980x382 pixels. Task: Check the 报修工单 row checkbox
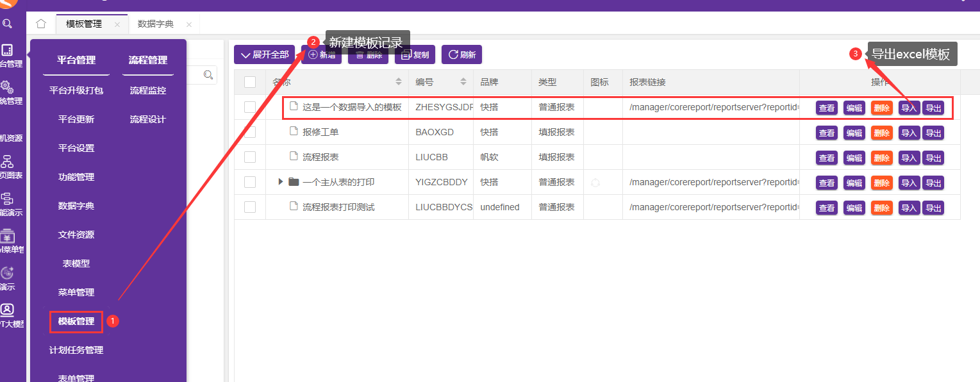[250, 132]
